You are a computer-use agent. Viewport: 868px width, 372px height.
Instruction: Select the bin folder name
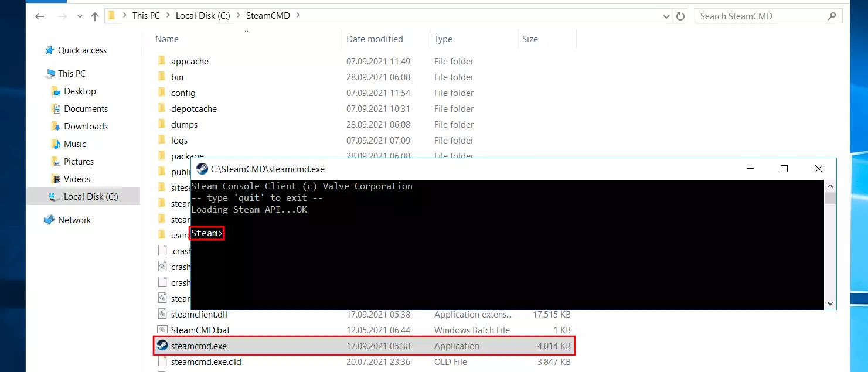pyautogui.click(x=177, y=77)
